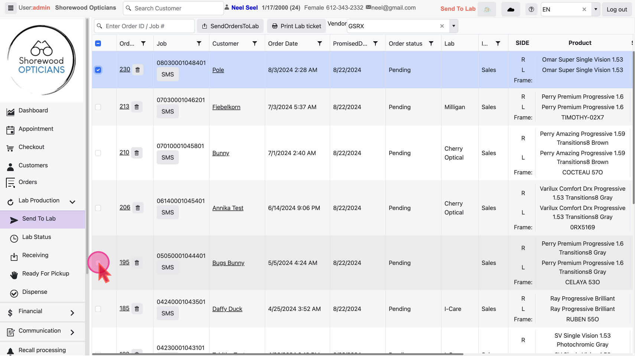Uncheck the order 230 row checkbox

98,70
